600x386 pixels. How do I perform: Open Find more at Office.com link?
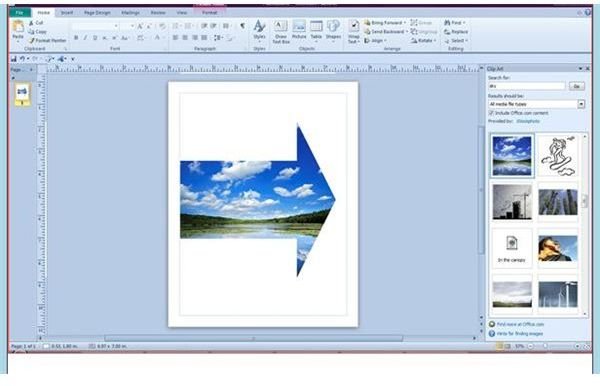click(520, 324)
